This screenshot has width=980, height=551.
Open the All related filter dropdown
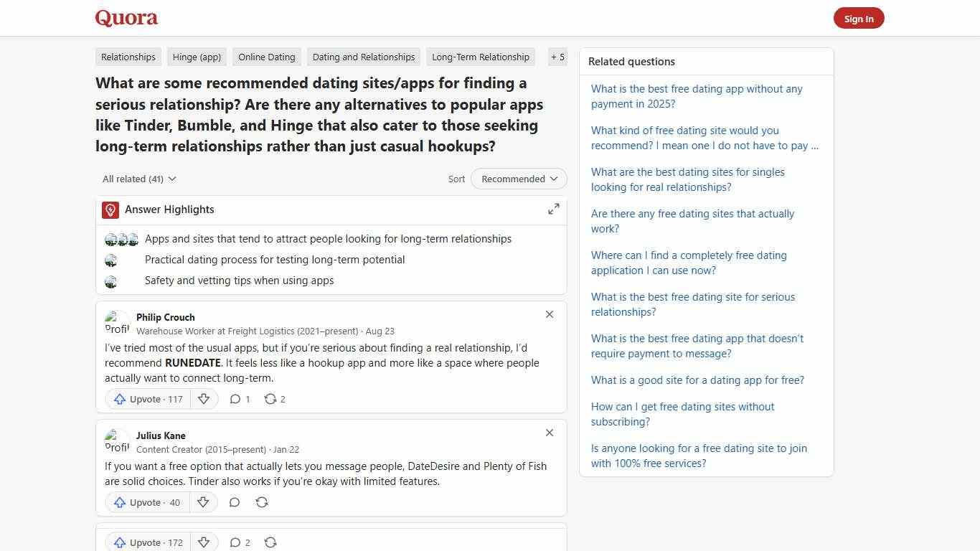[x=138, y=179]
